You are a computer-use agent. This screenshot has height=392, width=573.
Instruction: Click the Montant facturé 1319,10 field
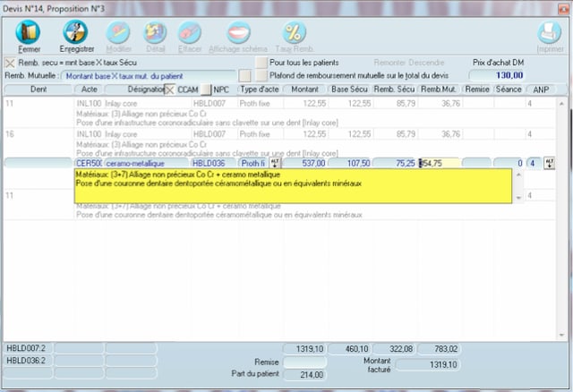click(428, 364)
